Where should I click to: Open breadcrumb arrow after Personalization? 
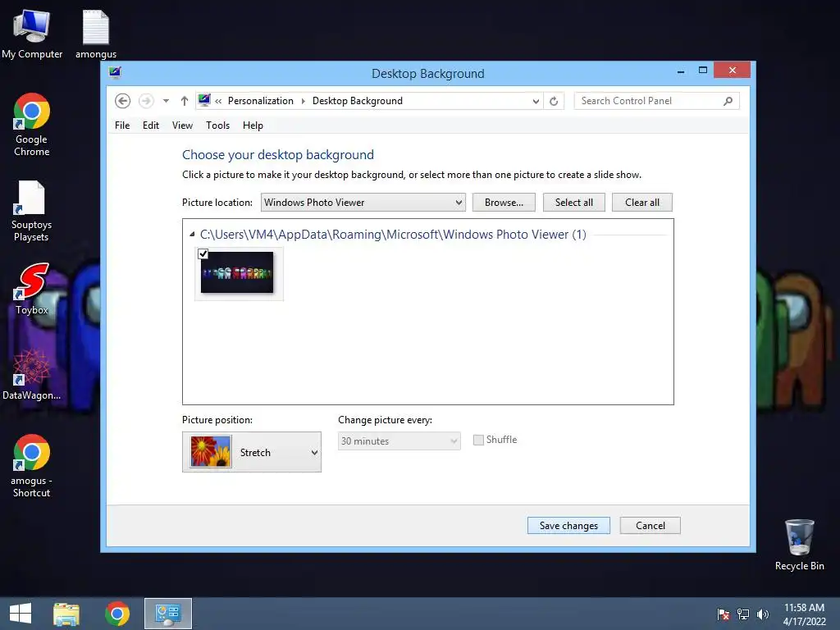(304, 101)
